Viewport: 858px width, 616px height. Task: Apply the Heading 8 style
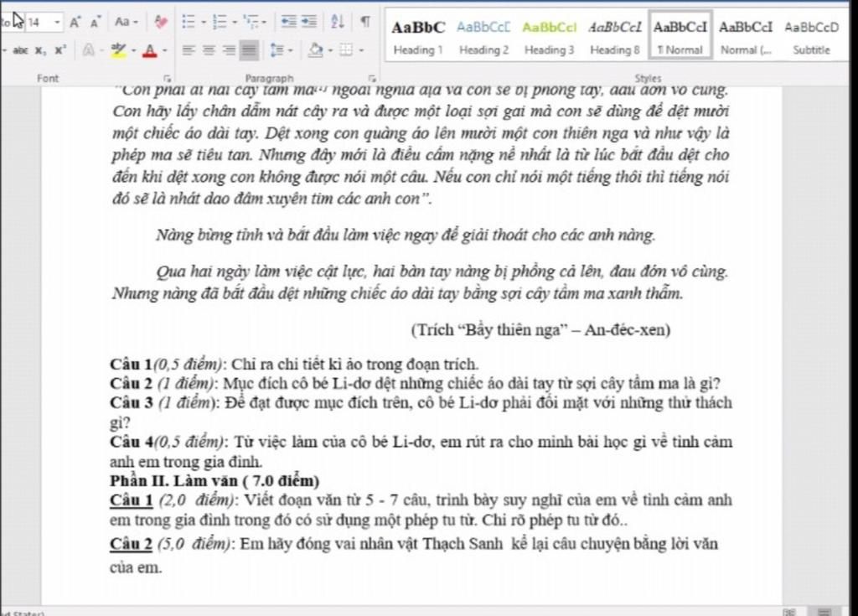615,35
